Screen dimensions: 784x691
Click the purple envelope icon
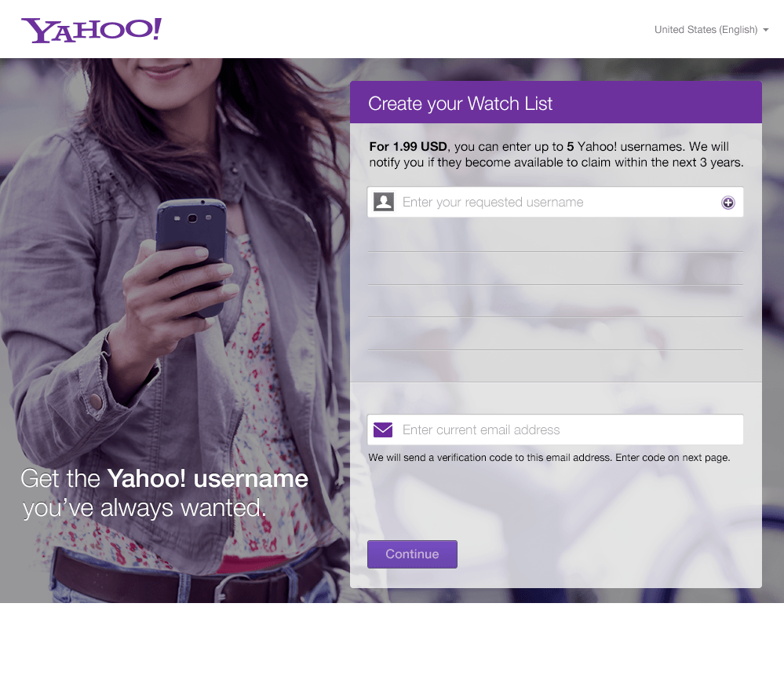click(x=383, y=430)
